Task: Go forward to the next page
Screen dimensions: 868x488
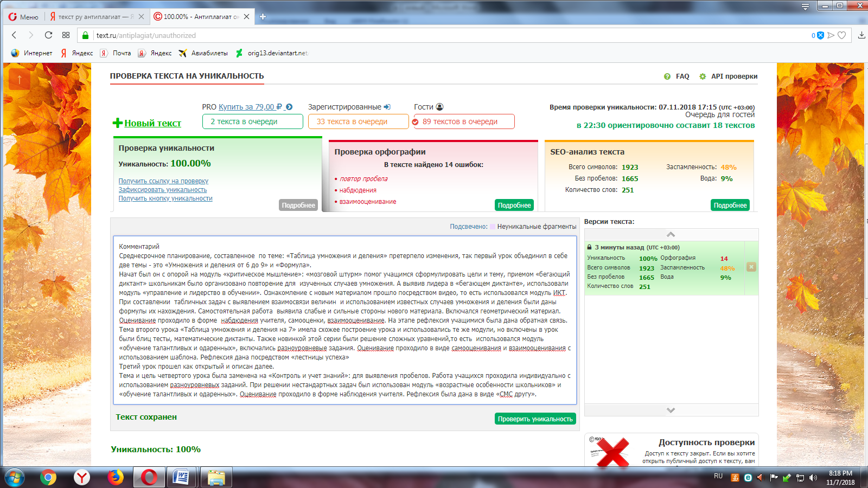Action: tap(31, 35)
